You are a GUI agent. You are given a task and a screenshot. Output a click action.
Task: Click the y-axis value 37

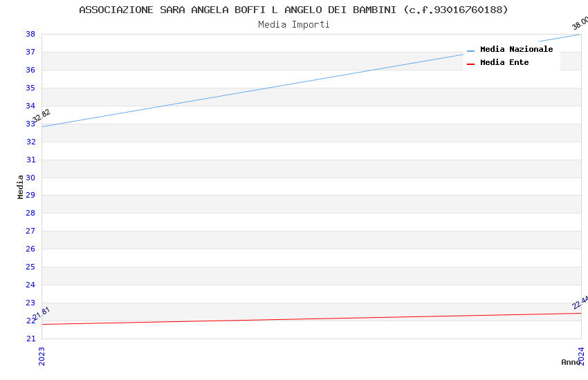point(30,52)
